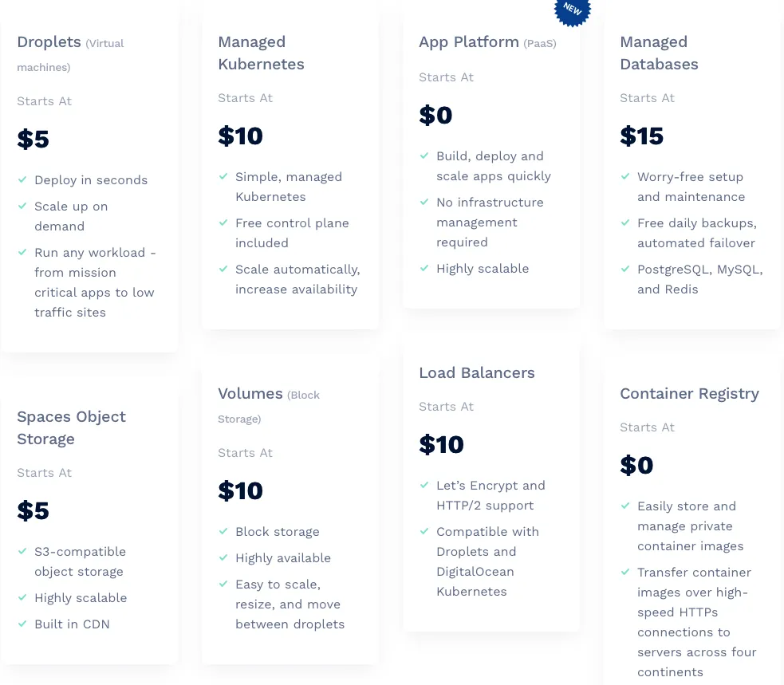This screenshot has width=784, height=685.
Task: Click checkmark next to Easily store and manage
Action: 625,506
